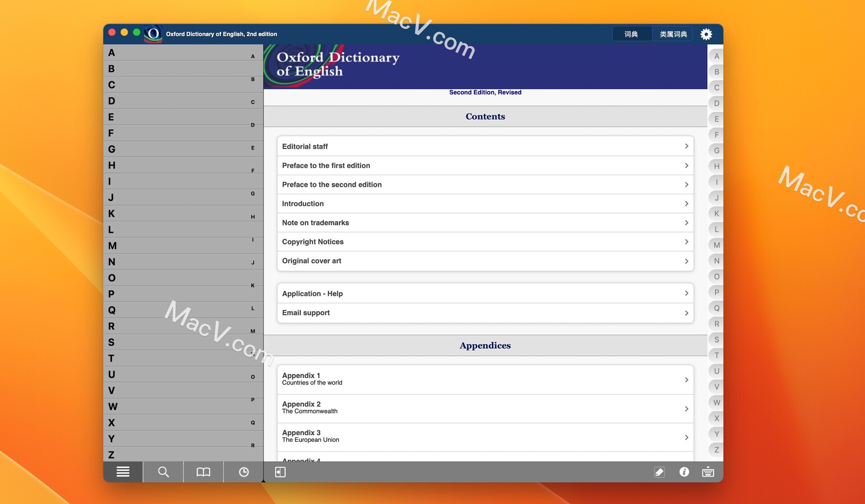Jump to Y in right alphabet strip
This screenshot has width=865, height=504.
716,434
